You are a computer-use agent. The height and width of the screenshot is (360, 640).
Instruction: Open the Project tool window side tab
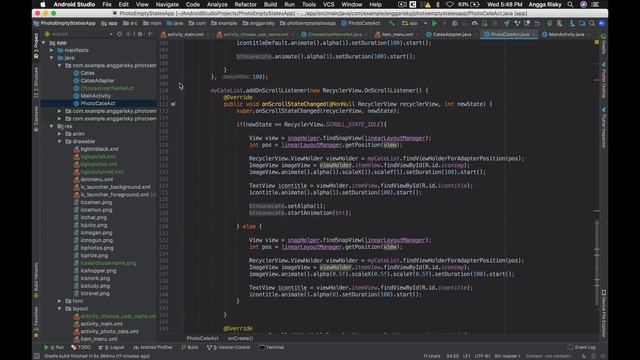coord(36,46)
